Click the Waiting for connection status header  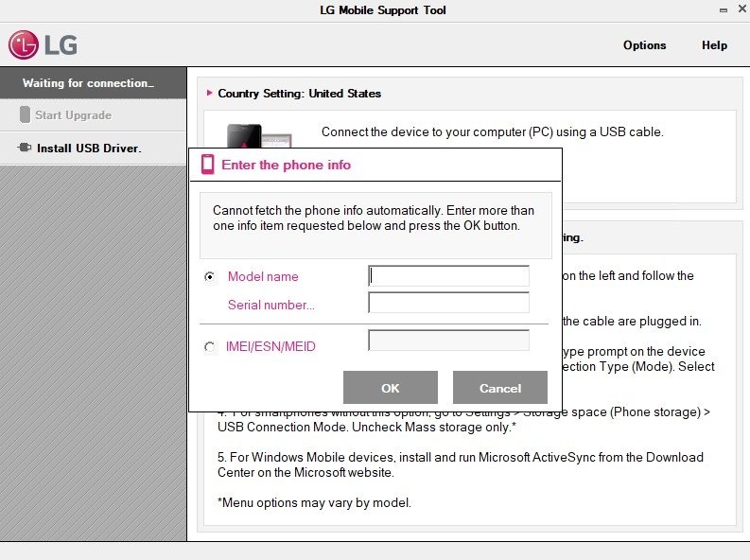coord(94,82)
